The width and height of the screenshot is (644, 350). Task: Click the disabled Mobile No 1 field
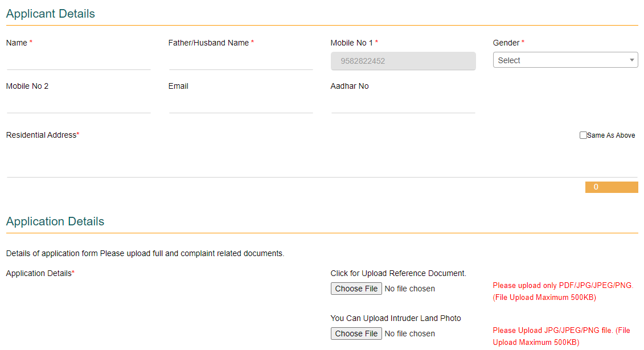(403, 61)
